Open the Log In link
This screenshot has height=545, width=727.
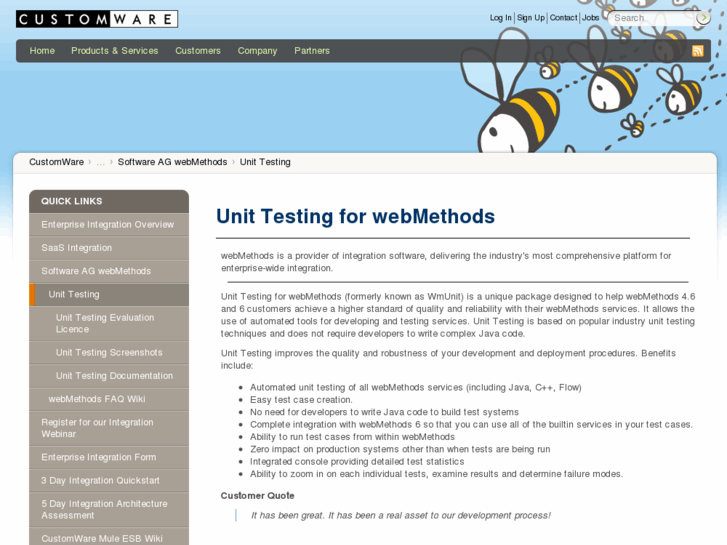[x=500, y=18]
